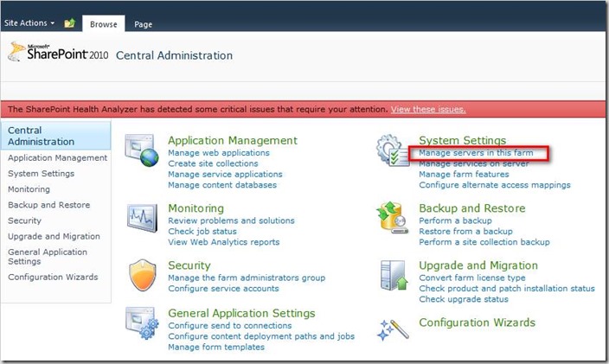Open General Application Settings heading link
The width and height of the screenshot is (609, 364).
point(241,313)
